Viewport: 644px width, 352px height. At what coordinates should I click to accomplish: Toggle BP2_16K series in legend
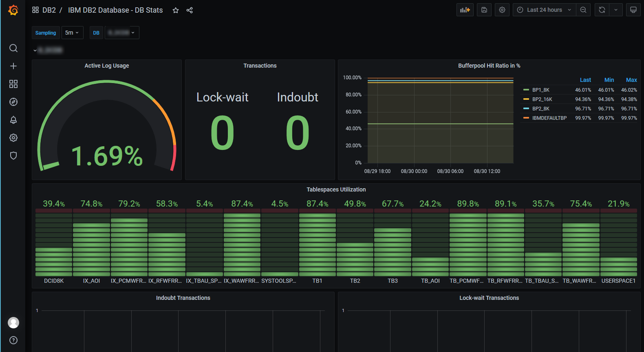point(542,99)
